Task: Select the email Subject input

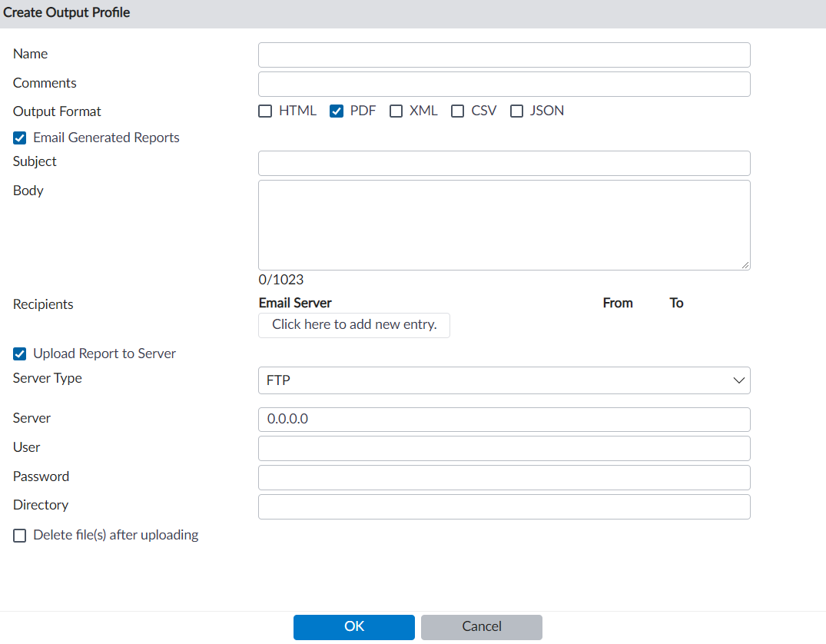Action: point(503,164)
